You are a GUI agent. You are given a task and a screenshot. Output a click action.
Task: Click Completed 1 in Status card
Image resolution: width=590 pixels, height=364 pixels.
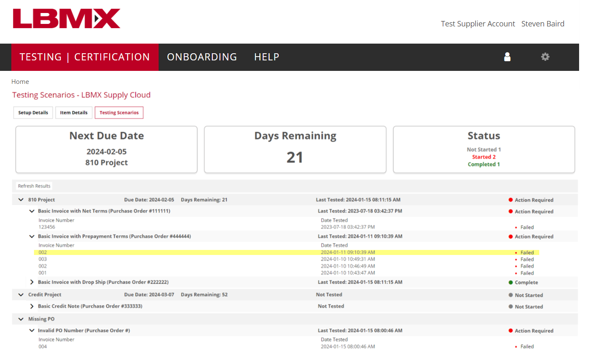click(x=484, y=164)
